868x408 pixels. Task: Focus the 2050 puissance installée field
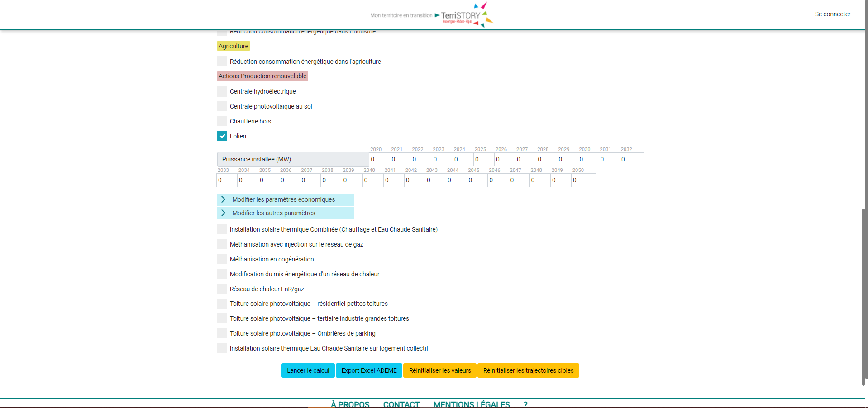(583, 180)
